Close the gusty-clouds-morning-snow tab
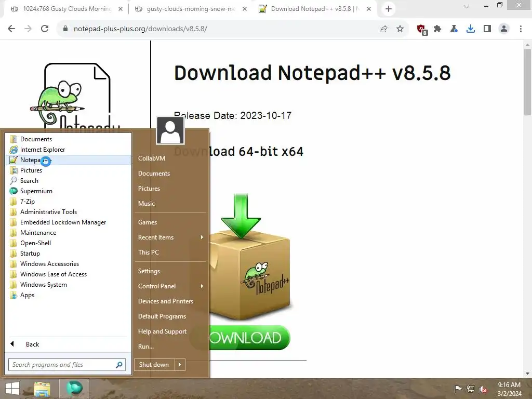The height and width of the screenshot is (399, 532). 245,9
